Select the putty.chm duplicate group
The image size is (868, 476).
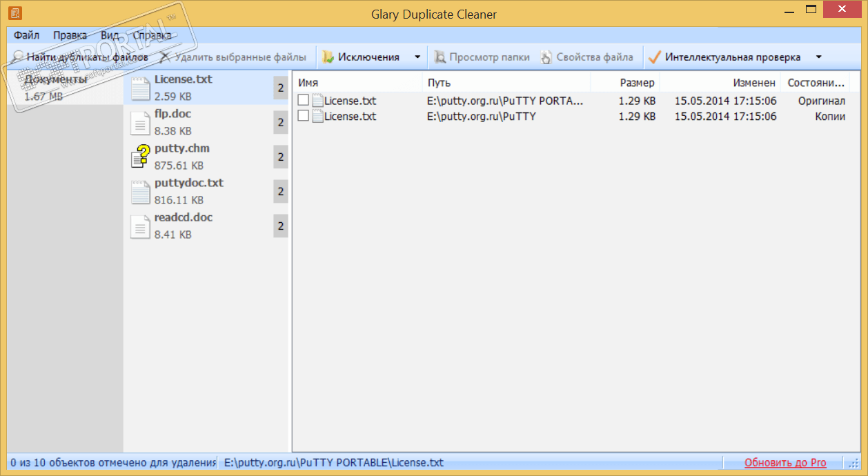(206, 157)
